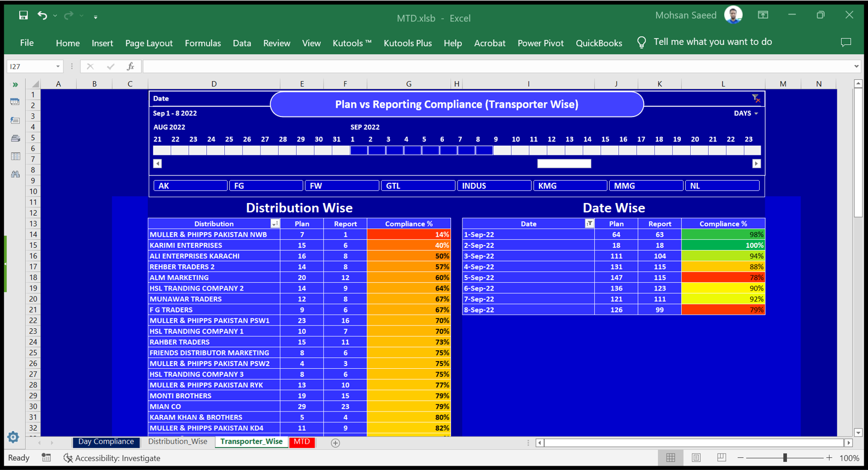
Task: Click Accessibility: Investigate in status bar
Action: [112, 458]
